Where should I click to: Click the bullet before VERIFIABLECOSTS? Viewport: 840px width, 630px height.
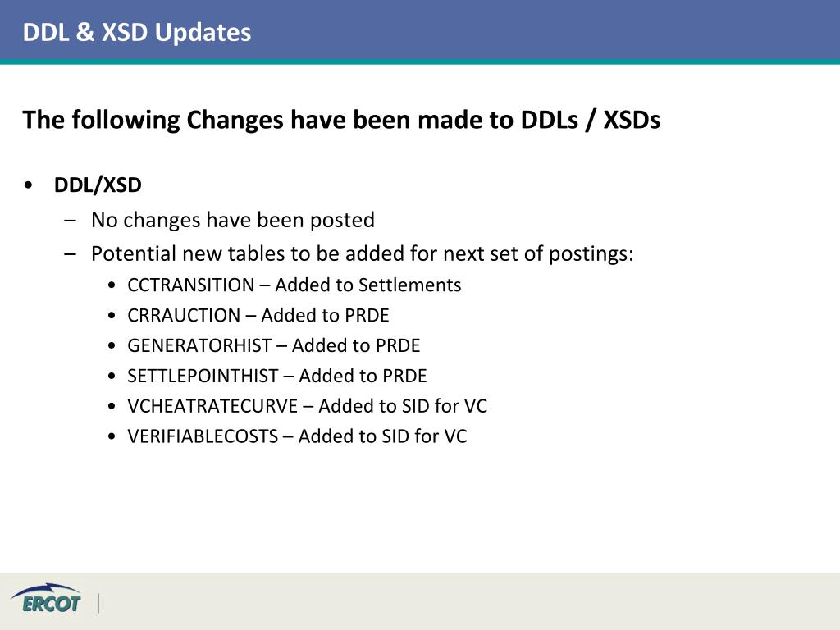(112, 436)
